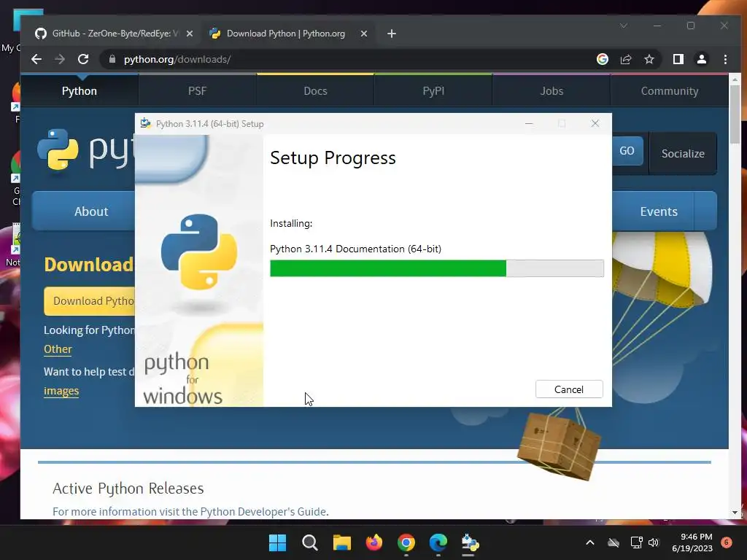Switch to Python Setup taskbar icon
The image size is (747, 560).
471,542
